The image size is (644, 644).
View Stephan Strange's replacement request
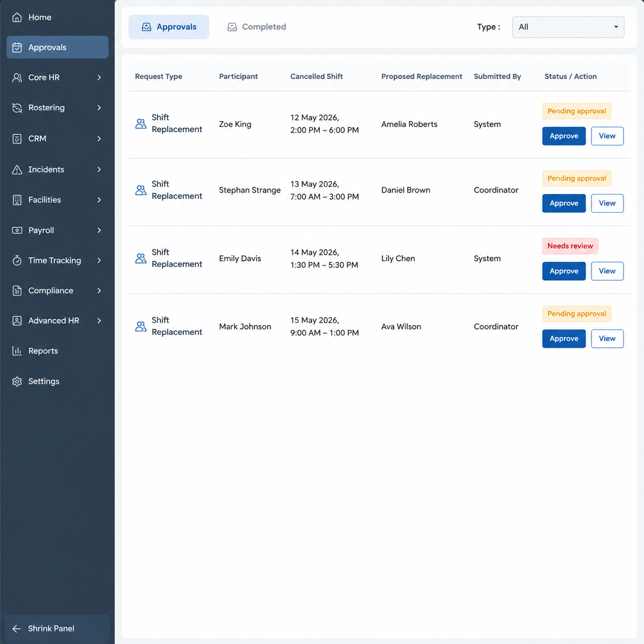pyautogui.click(x=607, y=203)
